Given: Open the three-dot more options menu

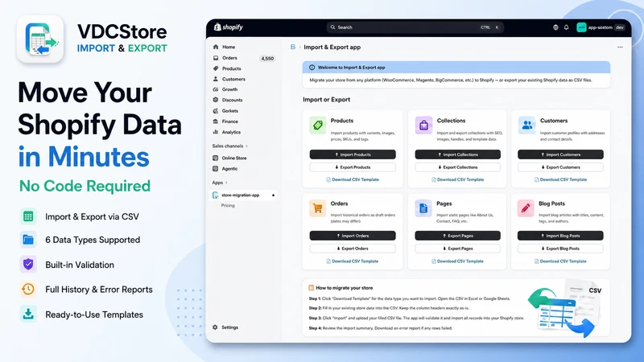Looking at the screenshot, I should tap(620, 47).
